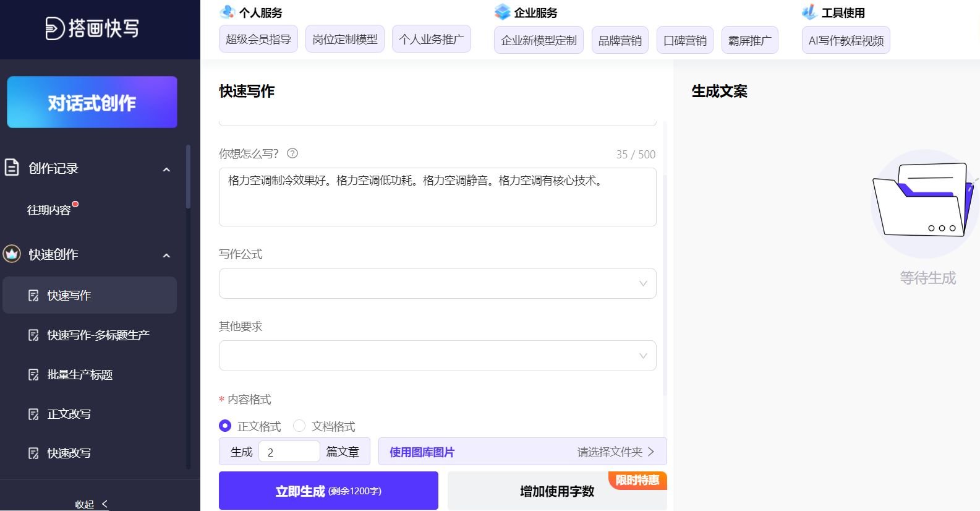
Task: Open the 其他要求 dropdown
Action: coord(437,356)
